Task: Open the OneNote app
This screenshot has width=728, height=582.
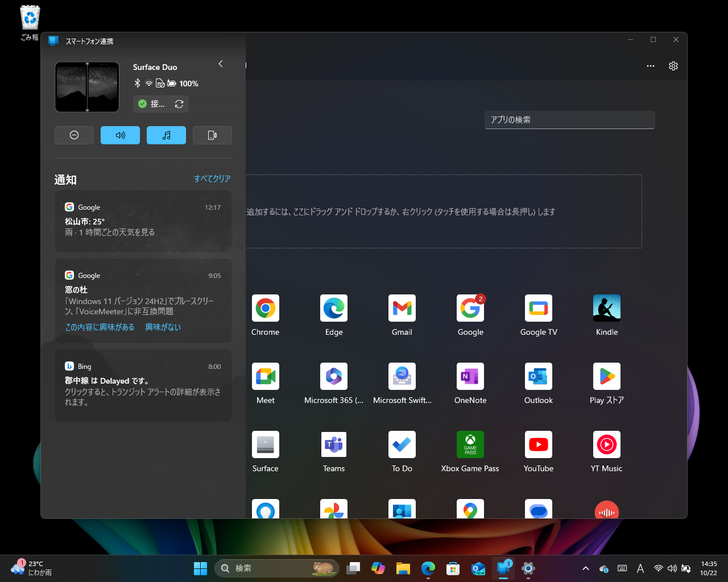Action: coord(470,377)
